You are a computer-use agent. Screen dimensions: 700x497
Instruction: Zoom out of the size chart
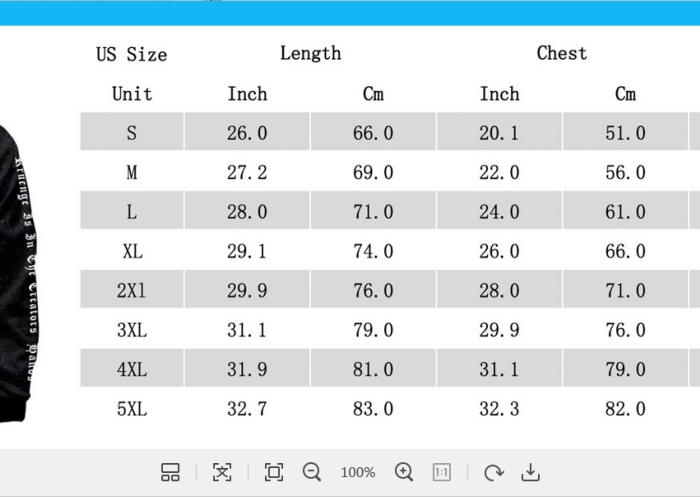312,472
